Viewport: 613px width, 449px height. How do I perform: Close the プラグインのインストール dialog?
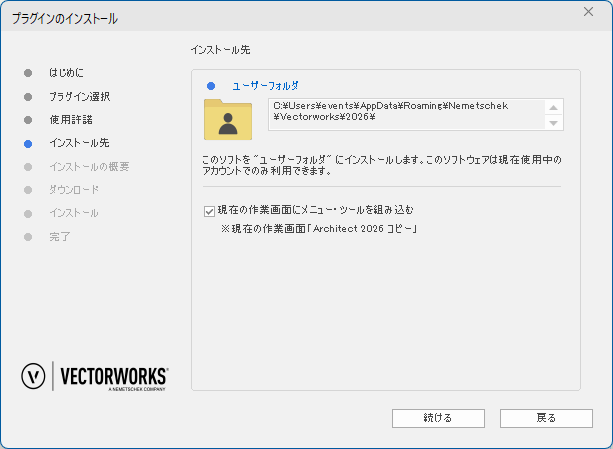(x=588, y=12)
